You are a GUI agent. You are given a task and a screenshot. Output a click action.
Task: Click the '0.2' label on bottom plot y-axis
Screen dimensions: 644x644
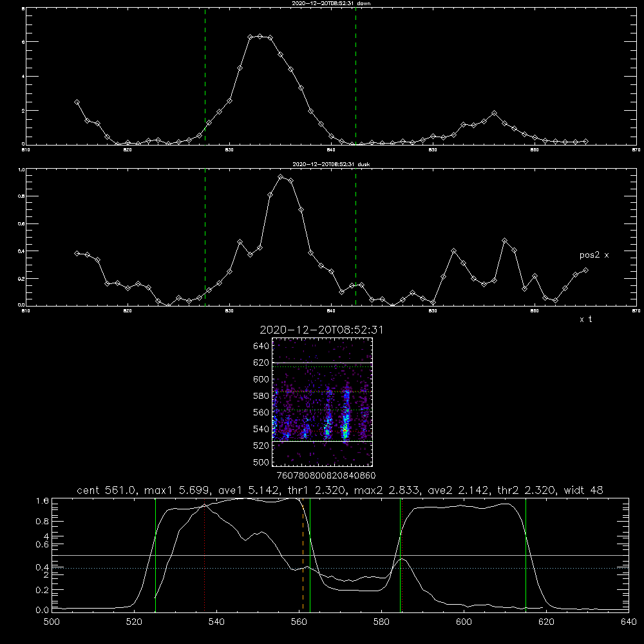[x=43, y=590]
